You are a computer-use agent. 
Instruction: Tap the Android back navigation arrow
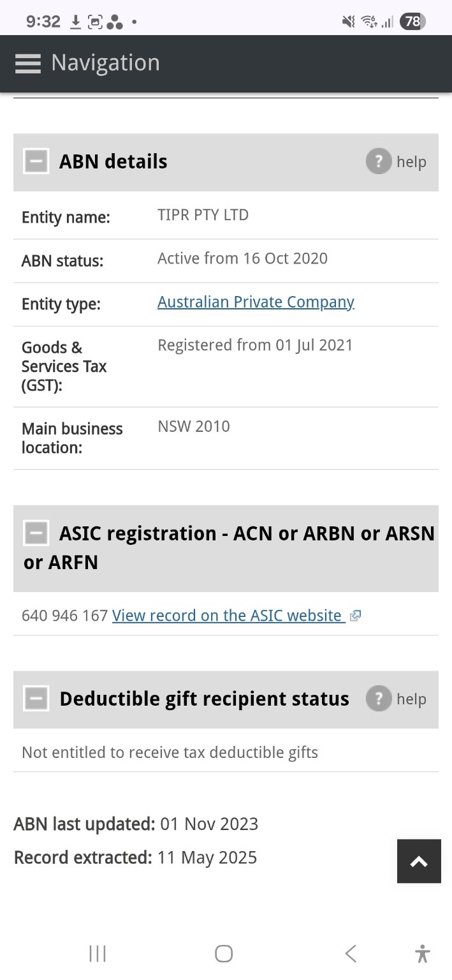pos(350,954)
